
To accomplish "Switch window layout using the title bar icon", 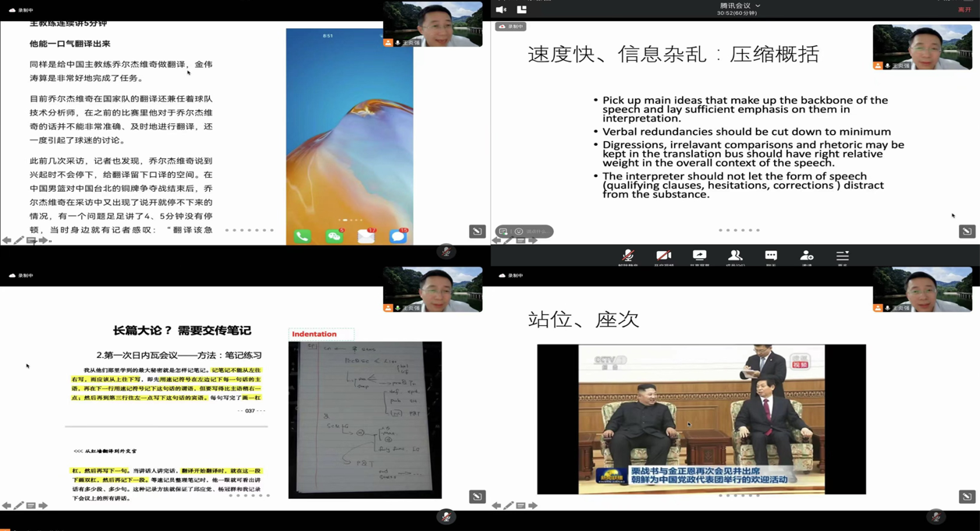I will pos(522,9).
